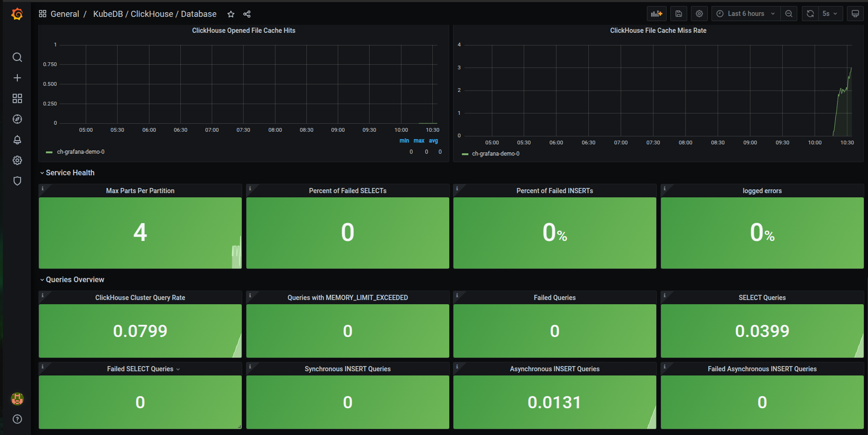Screen dimensions: 868x435
Task: Click the Create plus icon in sidebar
Action: click(17, 78)
